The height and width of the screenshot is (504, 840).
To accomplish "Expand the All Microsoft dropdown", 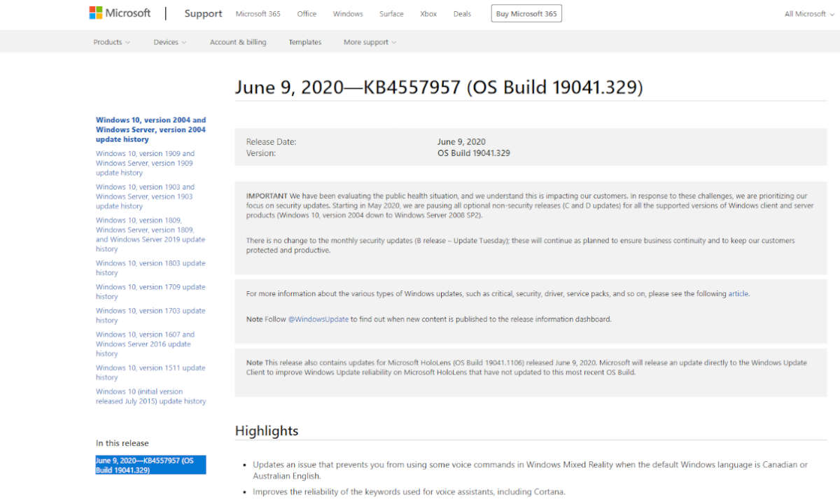I will click(808, 14).
